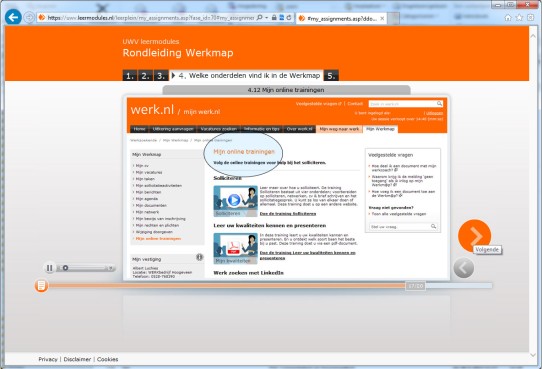This screenshot has width=542, height=369.
Task: Open Mijn documenten in sidebar
Action: [x=151, y=206]
